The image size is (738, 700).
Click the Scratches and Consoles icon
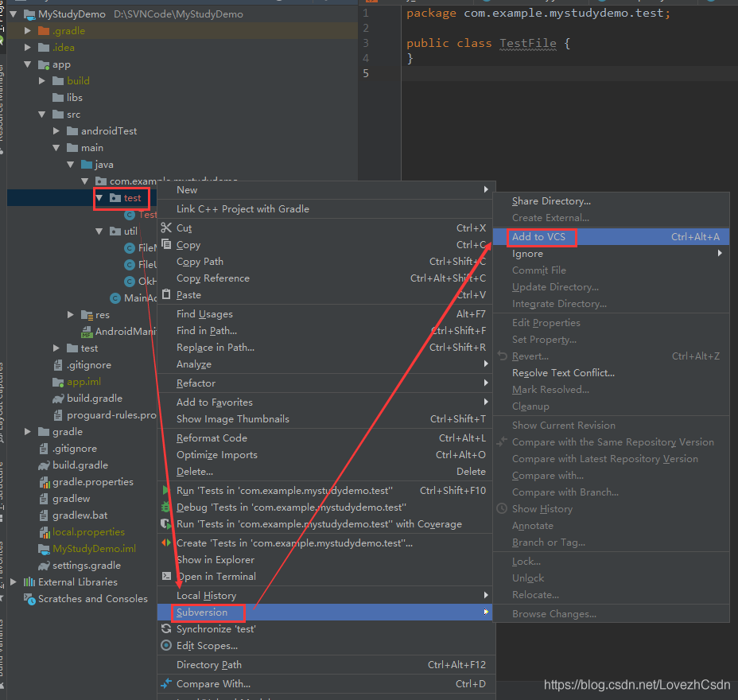pyautogui.click(x=29, y=599)
